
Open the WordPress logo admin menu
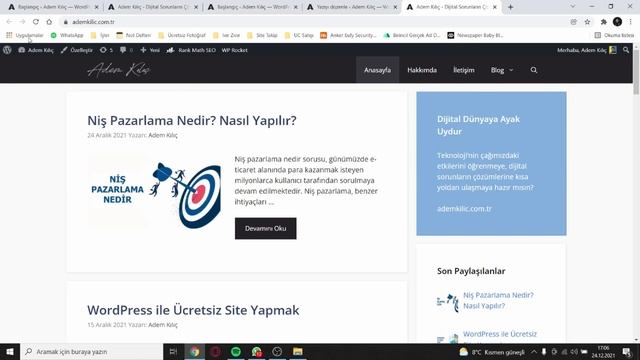[7, 50]
